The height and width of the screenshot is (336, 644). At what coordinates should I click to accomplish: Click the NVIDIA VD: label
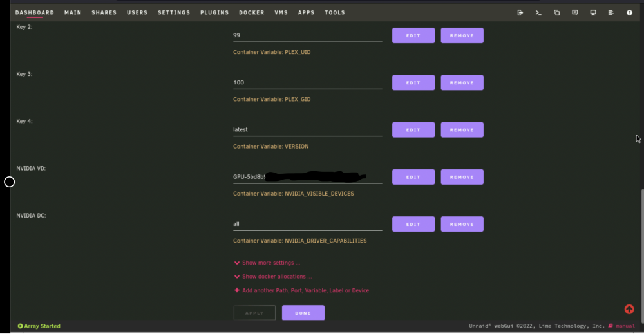click(31, 169)
